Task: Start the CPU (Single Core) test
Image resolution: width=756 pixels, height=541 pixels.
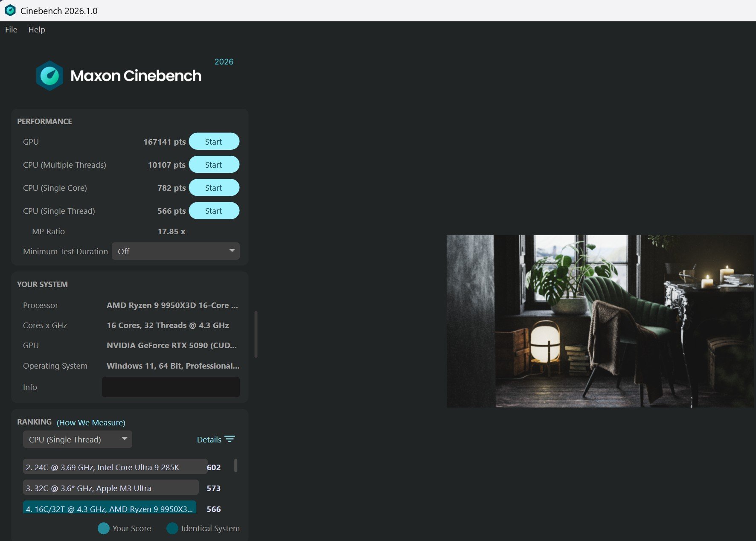Action: click(x=214, y=187)
